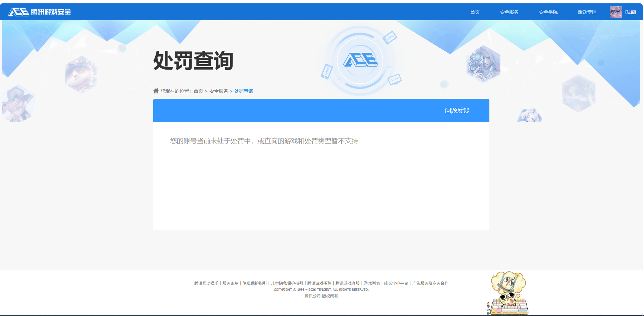Open 隐私保护指引 footer link
Image resolution: width=644 pixels, height=316 pixels.
point(255,283)
